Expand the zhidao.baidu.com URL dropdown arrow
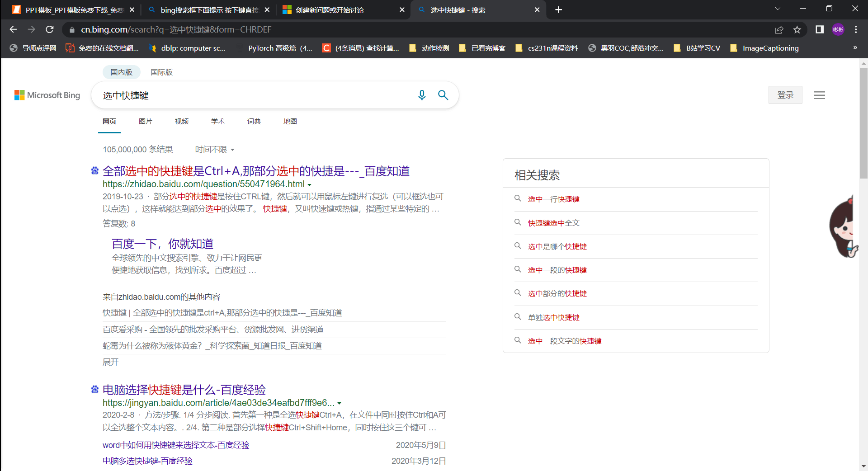The image size is (868, 471). [309, 185]
